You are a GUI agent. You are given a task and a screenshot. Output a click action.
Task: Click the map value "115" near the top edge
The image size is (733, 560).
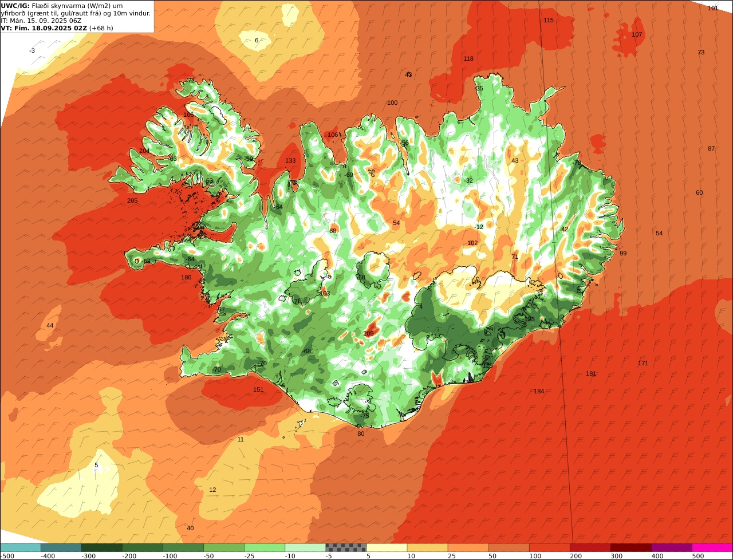click(549, 20)
